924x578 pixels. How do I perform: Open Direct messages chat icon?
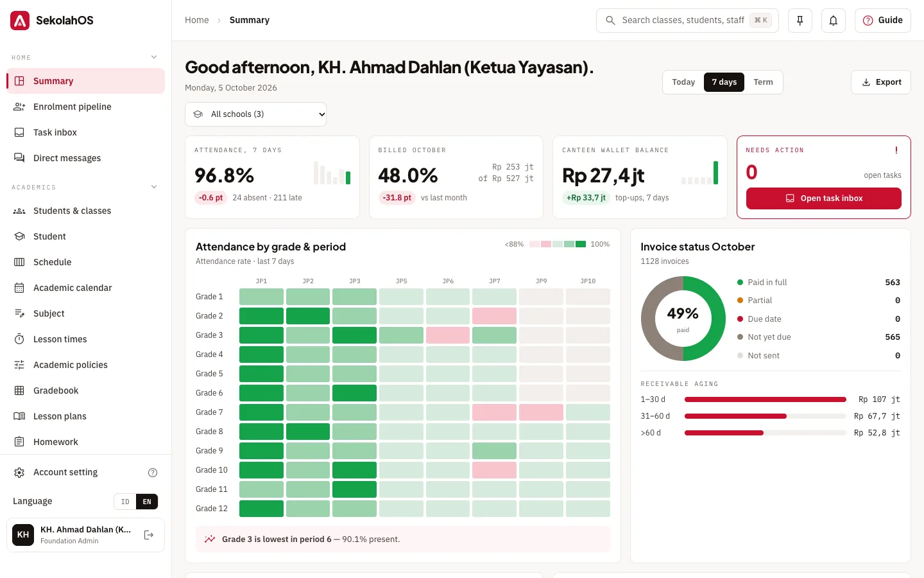click(19, 158)
